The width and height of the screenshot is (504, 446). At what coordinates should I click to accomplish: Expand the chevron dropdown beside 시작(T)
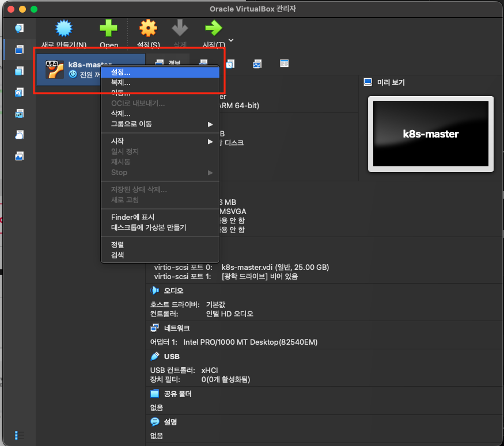pyautogui.click(x=231, y=40)
